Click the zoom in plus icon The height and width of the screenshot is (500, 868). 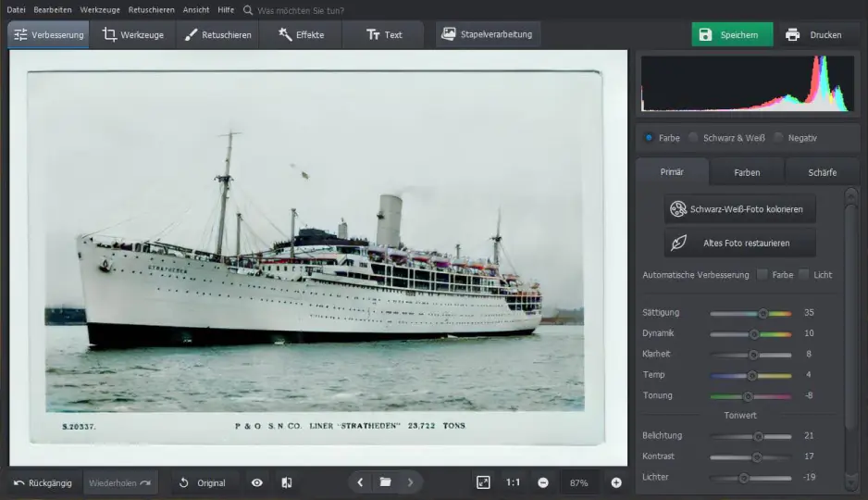click(616, 482)
